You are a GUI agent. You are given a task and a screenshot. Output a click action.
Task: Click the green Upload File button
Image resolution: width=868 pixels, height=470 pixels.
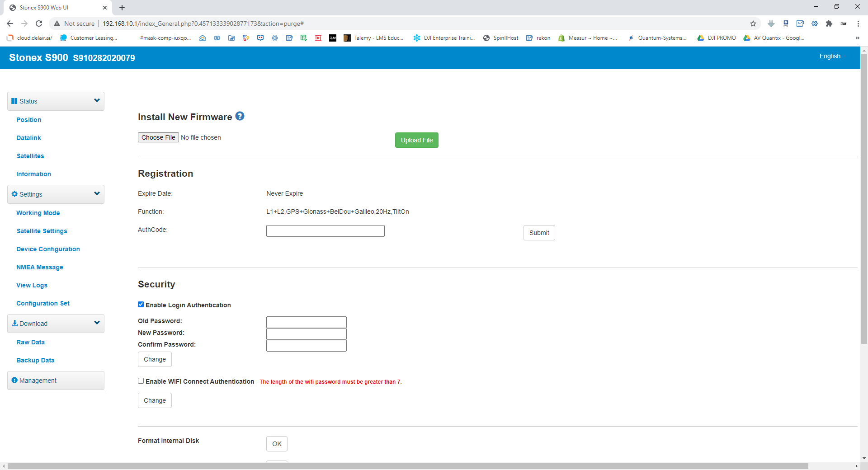click(x=417, y=140)
